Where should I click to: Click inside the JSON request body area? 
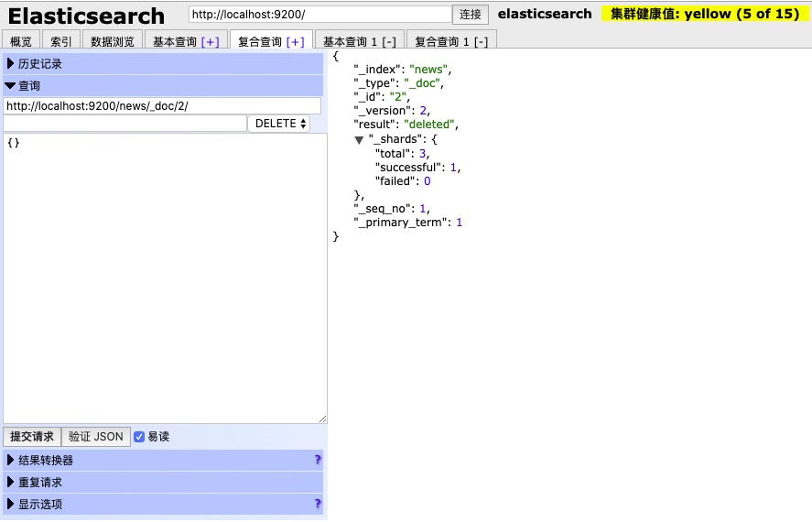(165, 278)
